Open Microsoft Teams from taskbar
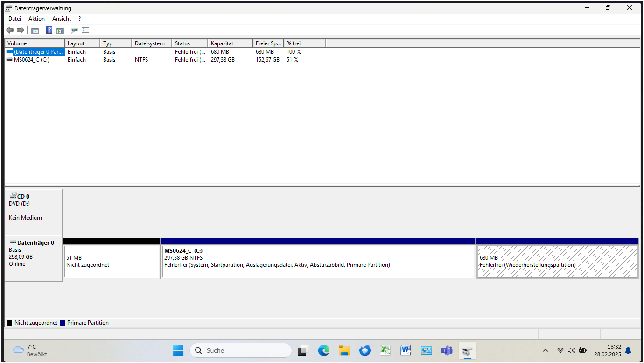The image size is (644, 363). [447, 350]
